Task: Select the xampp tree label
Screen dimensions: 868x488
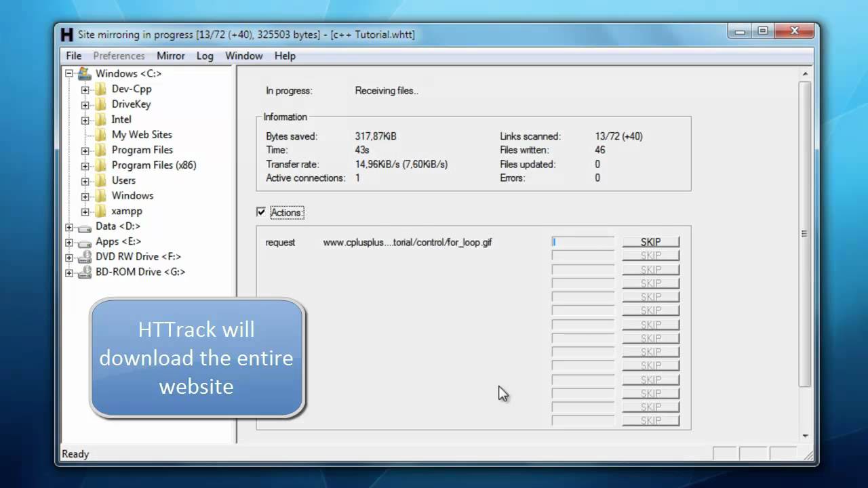Action: click(127, 211)
